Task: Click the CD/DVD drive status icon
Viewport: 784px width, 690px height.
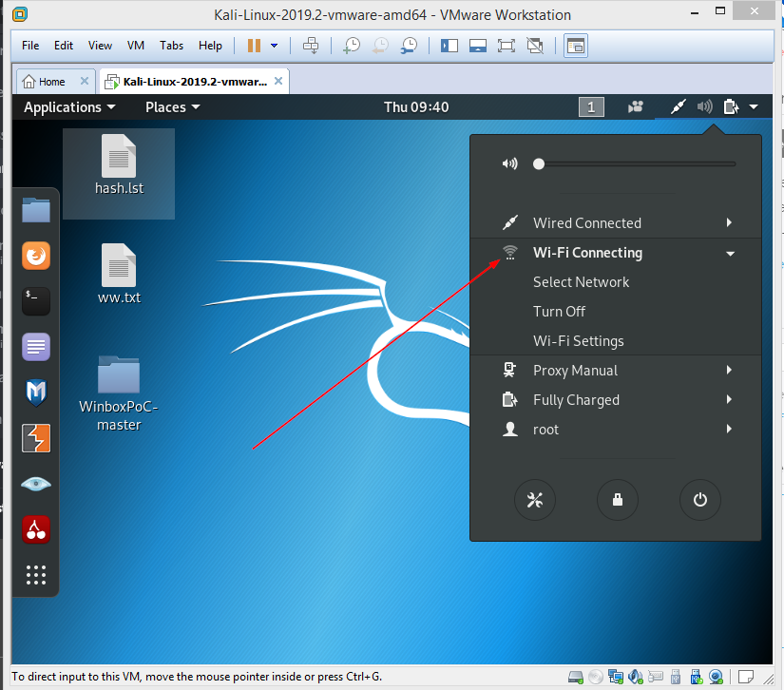Action: tap(596, 677)
